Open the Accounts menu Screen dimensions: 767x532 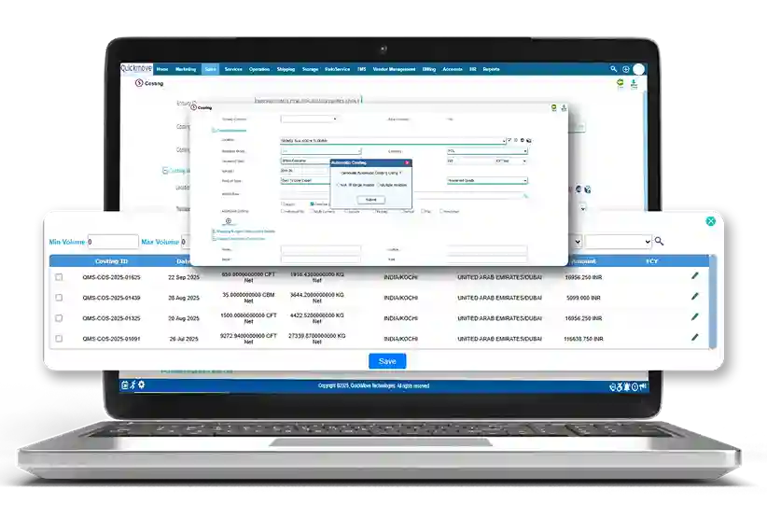pyautogui.click(x=453, y=69)
